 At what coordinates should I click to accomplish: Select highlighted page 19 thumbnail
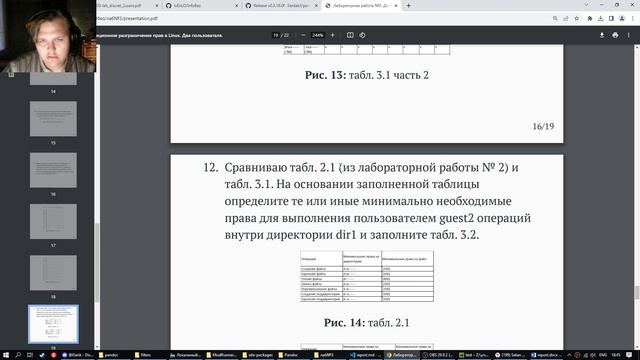[53, 324]
